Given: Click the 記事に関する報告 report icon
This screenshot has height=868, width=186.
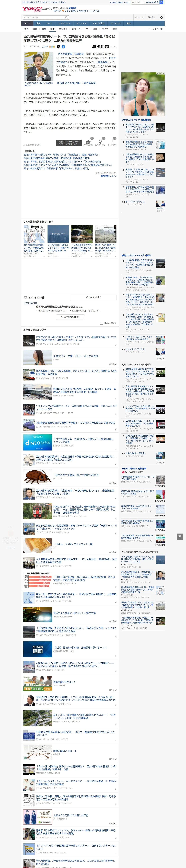Looking at the screenshot, I should click(x=32, y=145).
